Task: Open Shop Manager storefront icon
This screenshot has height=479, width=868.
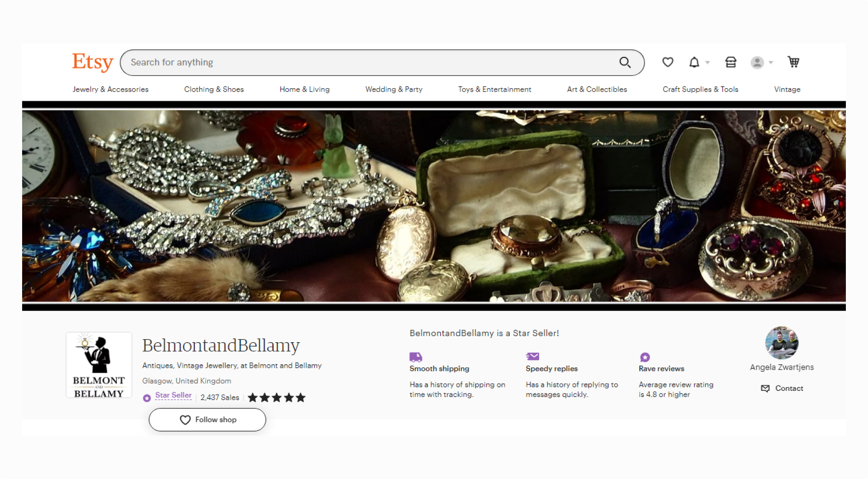Action: tap(731, 63)
